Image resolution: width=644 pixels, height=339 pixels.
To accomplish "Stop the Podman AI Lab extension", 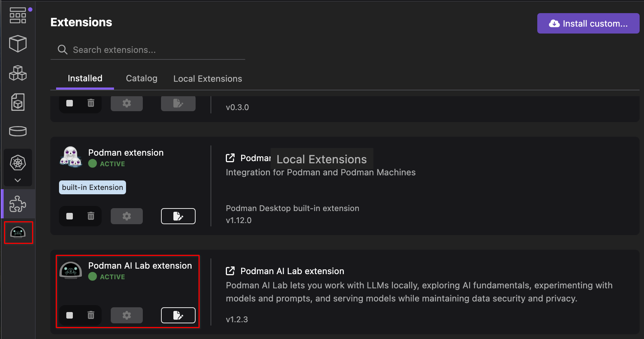I will pos(70,315).
